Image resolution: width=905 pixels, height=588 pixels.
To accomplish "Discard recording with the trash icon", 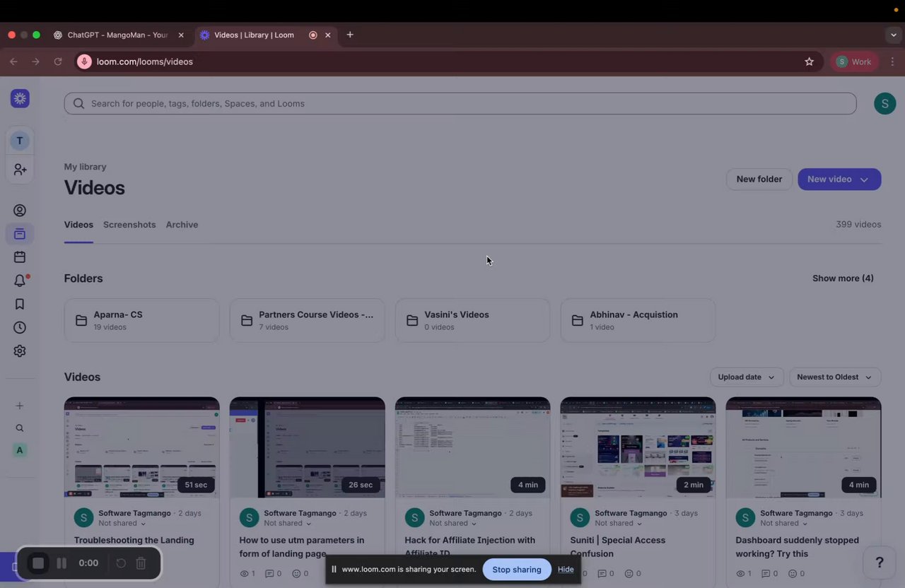I will click(141, 563).
